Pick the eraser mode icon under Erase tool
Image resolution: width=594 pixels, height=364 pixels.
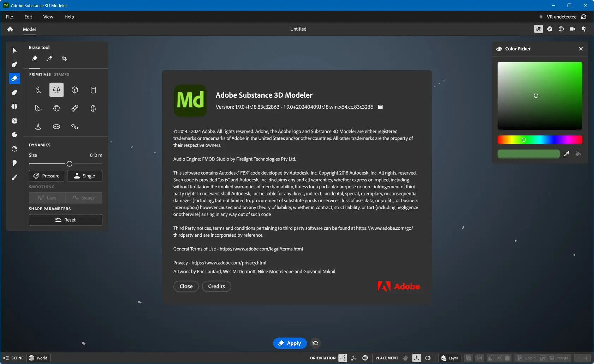pos(35,59)
